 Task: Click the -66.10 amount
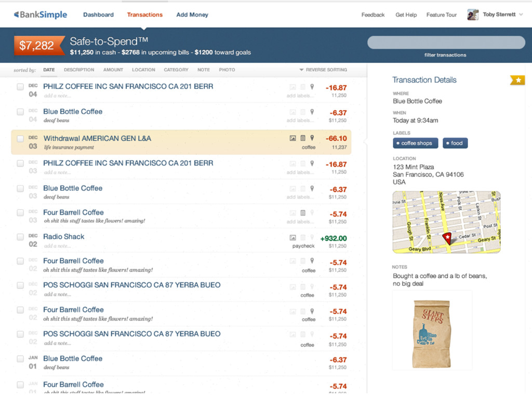(x=336, y=138)
